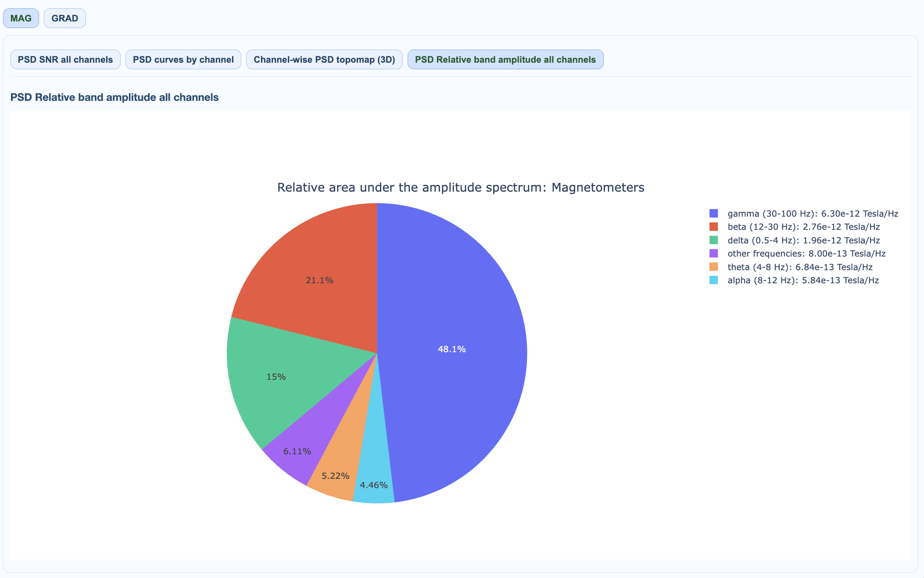Click the theta legend color swatch
Image resolution: width=924 pixels, height=578 pixels.
coord(713,267)
